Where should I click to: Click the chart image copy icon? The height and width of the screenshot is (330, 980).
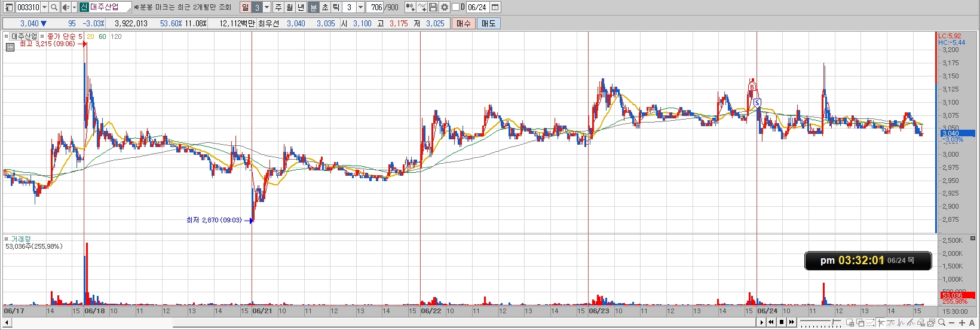(x=931, y=322)
